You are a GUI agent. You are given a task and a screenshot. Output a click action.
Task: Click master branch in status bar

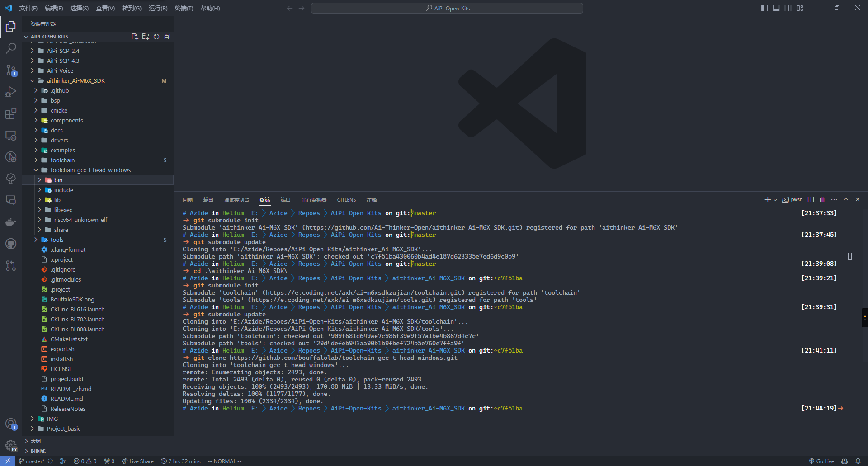tap(32, 461)
